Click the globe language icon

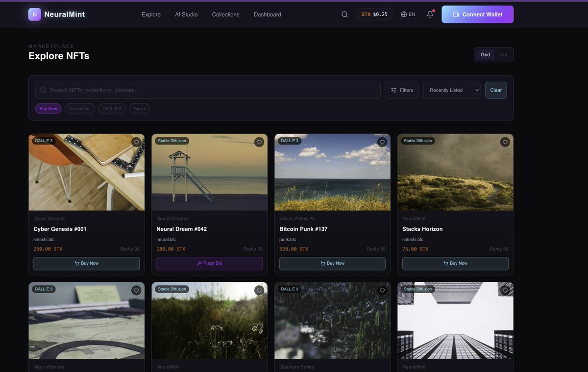(404, 14)
